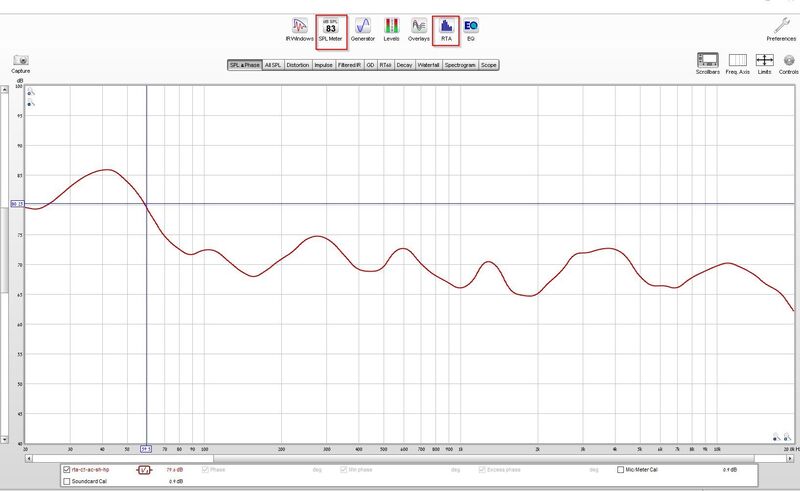Toggle the greyed Min phase checkbox
This screenshot has height=491, width=800.
(x=343, y=470)
